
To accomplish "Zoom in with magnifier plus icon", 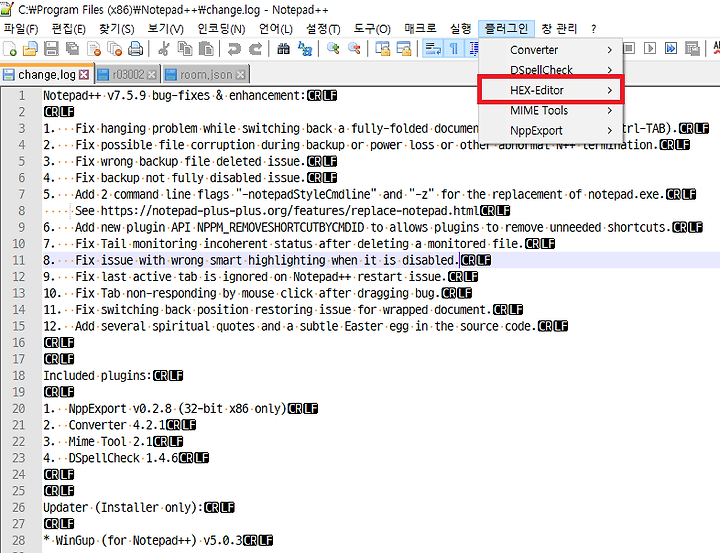I will pos(333,49).
